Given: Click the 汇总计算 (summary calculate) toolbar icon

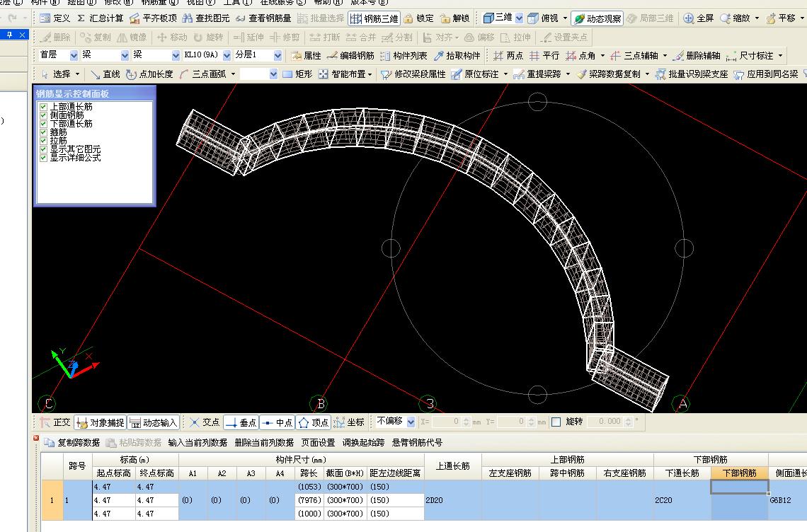Looking at the screenshot, I should 100,18.
